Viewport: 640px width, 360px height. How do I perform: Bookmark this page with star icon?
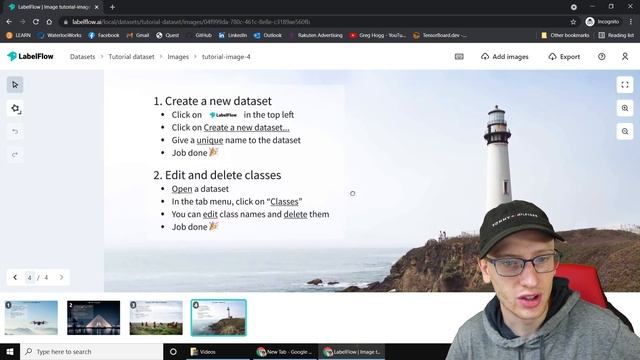[x=573, y=22]
